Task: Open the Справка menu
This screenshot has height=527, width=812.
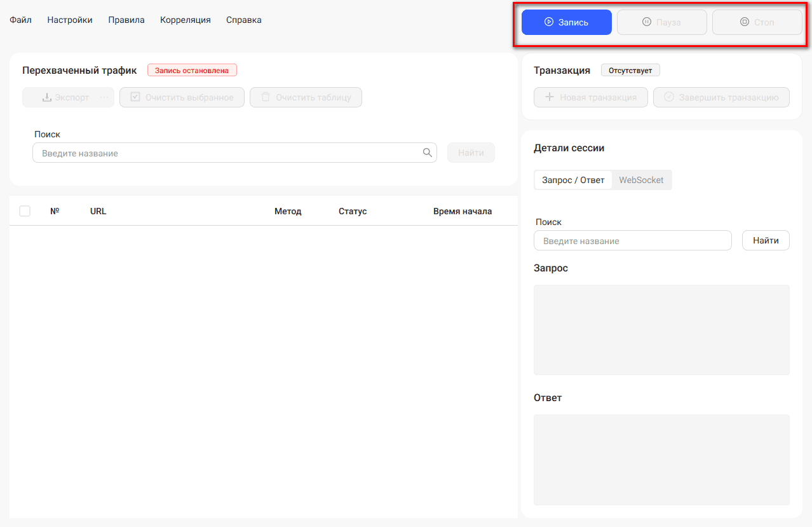Action: [x=244, y=20]
